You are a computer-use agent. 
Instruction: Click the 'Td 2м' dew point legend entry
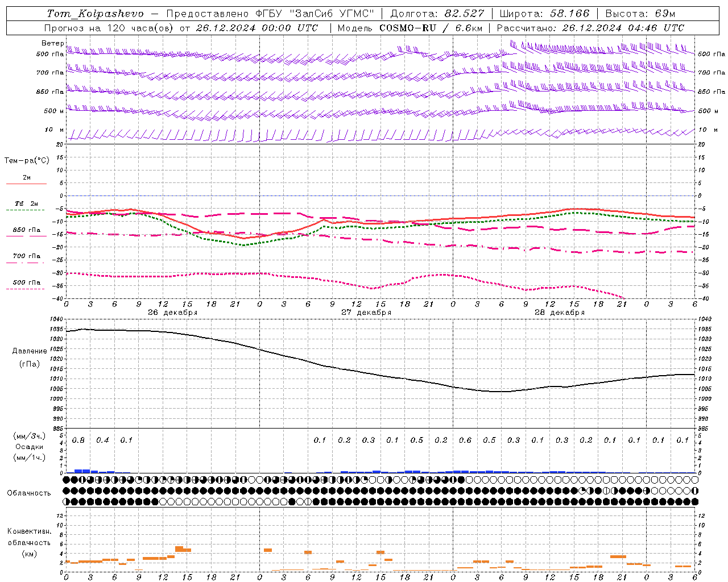tap(27, 203)
